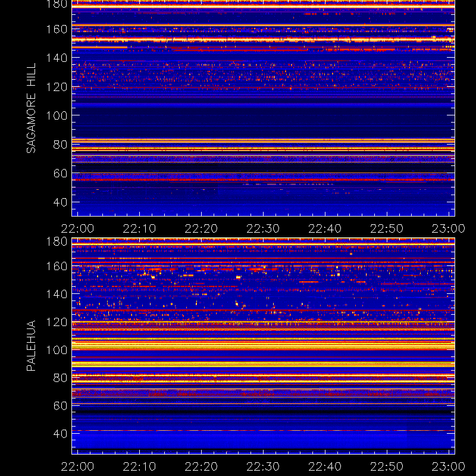Screen dimensions: 476x476
Task: Click frequency 40 on Sagamore Hill axis
Action: coord(61,202)
